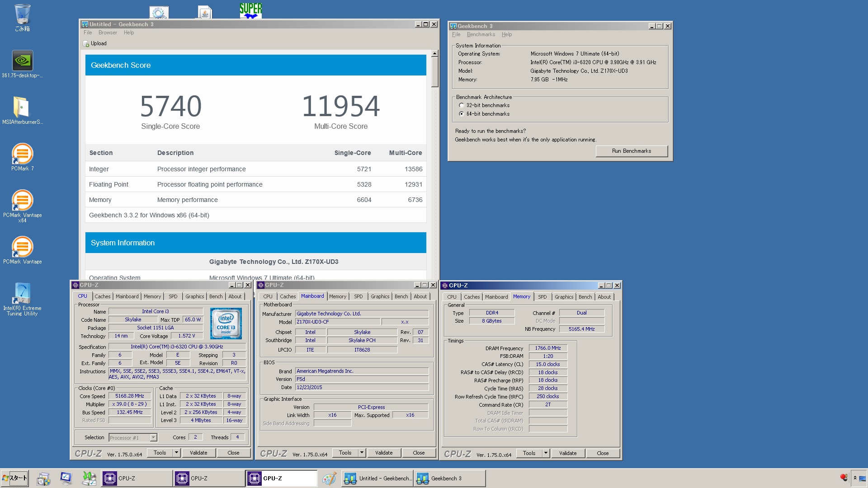Open Benchmarks menu in Geekbench 3 window
This screenshot has width=868, height=488.
(x=481, y=34)
